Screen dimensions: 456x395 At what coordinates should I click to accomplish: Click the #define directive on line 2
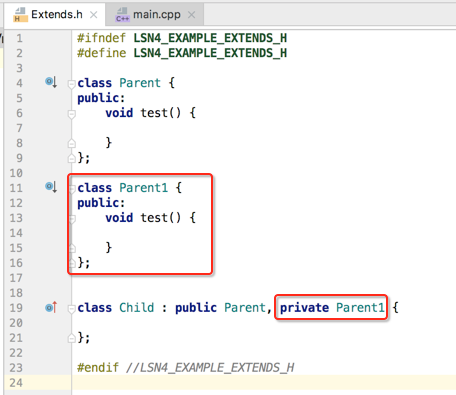(102, 53)
